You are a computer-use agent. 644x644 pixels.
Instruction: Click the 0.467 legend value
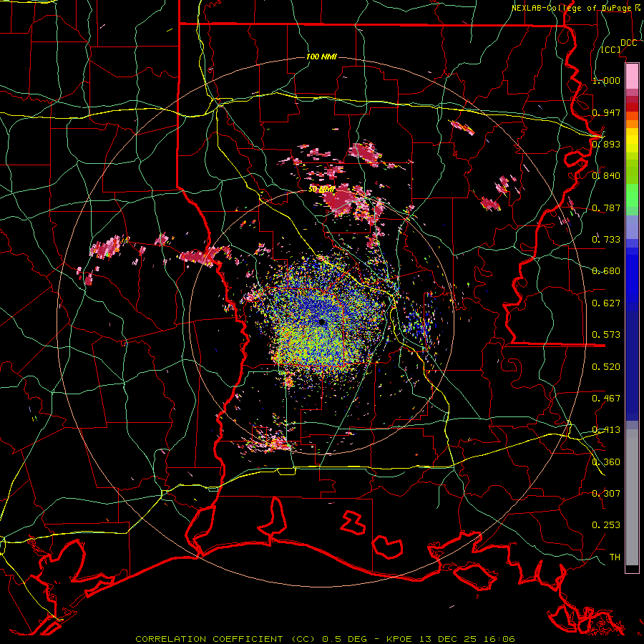(606, 398)
